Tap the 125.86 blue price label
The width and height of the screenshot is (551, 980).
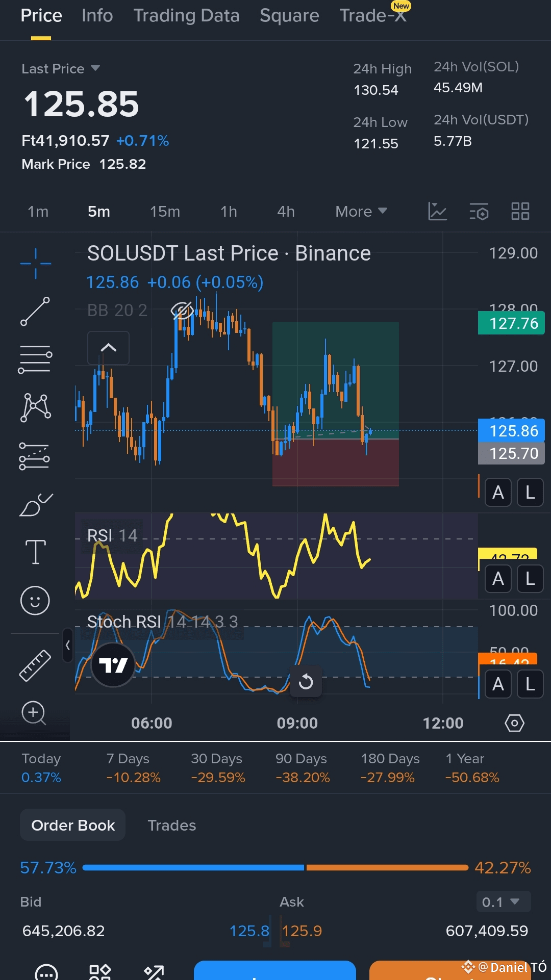(511, 431)
